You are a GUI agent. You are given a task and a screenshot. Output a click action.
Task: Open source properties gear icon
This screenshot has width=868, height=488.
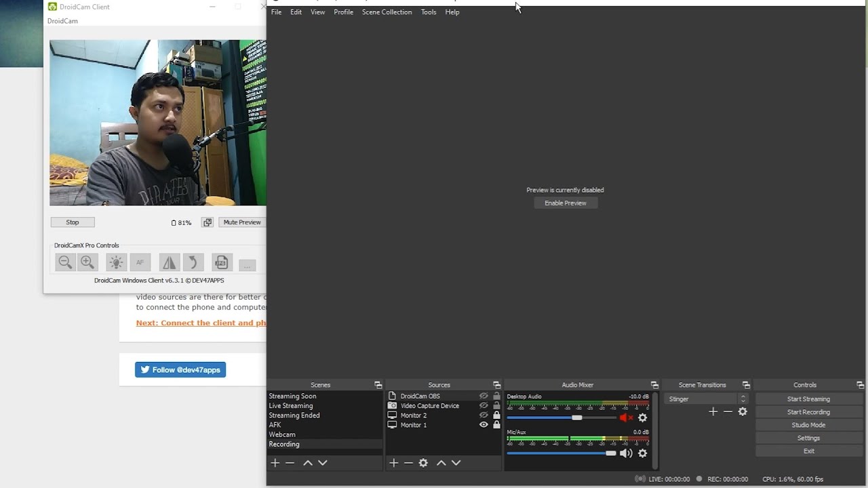click(423, 463)
